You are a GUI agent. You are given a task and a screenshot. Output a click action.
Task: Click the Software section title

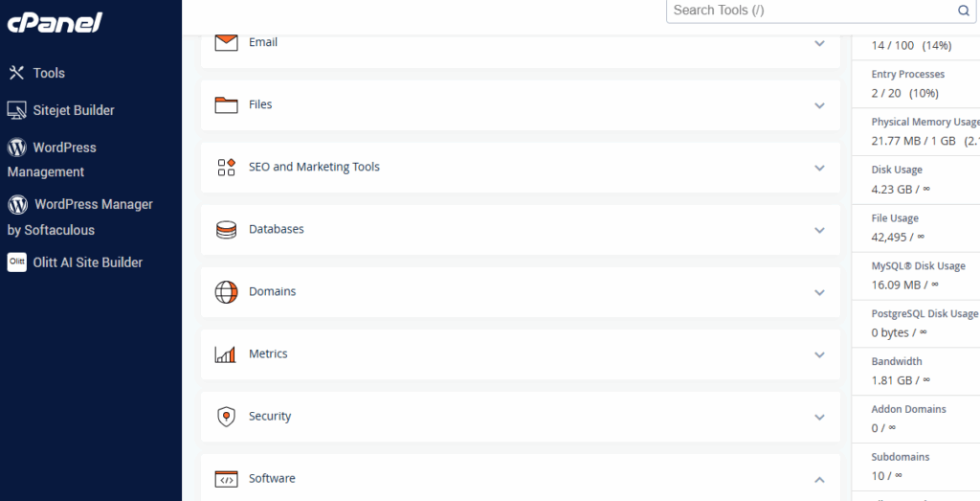tap(272, 478)
